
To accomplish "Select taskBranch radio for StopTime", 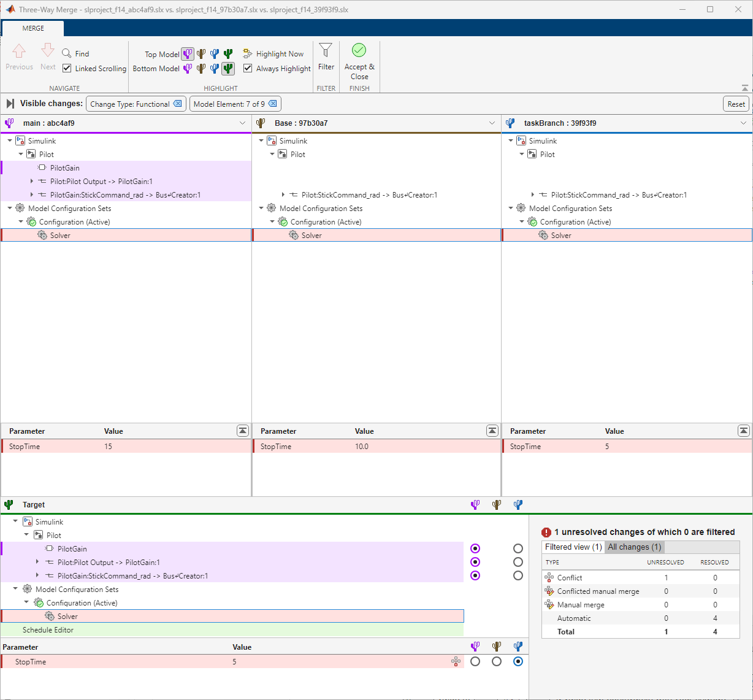I will [x=518, y=661].
